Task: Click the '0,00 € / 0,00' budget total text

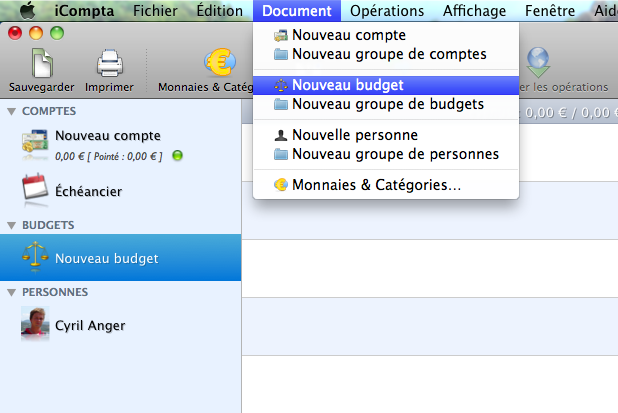Action: point(571,113)
